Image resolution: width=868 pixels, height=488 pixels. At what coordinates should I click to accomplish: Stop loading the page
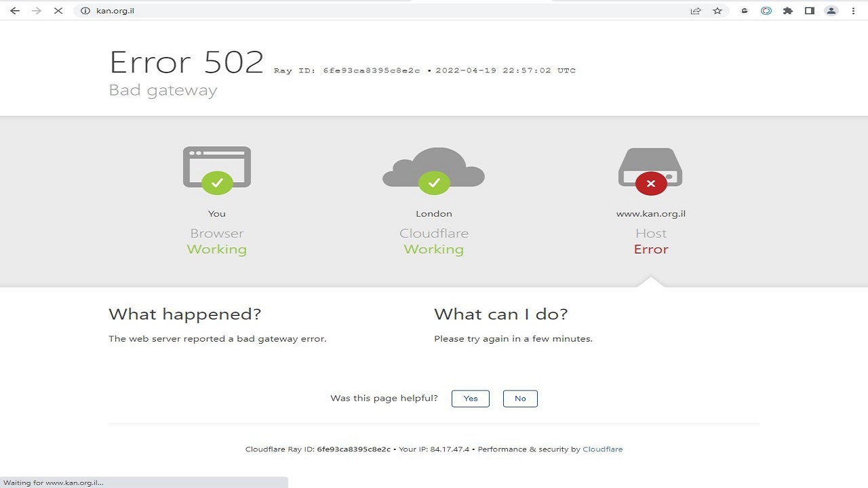(x=58, y=11)
